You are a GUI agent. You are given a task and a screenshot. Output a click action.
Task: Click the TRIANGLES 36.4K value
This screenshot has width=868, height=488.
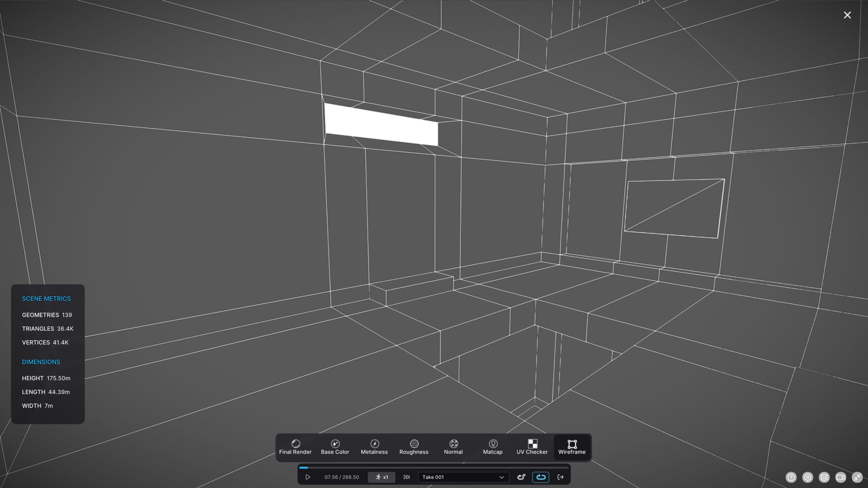pyautogui.click(x=48, y=329)
